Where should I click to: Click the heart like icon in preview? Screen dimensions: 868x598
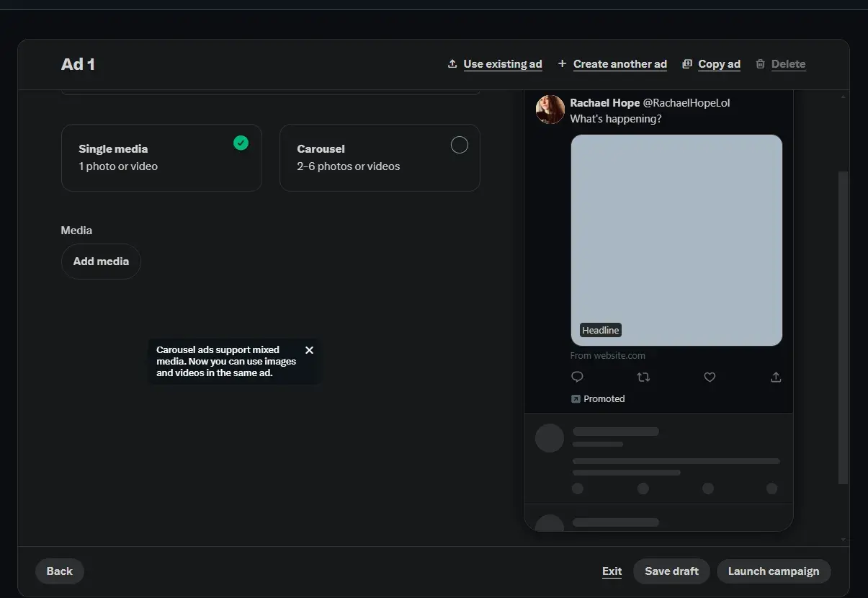[710, 377]
